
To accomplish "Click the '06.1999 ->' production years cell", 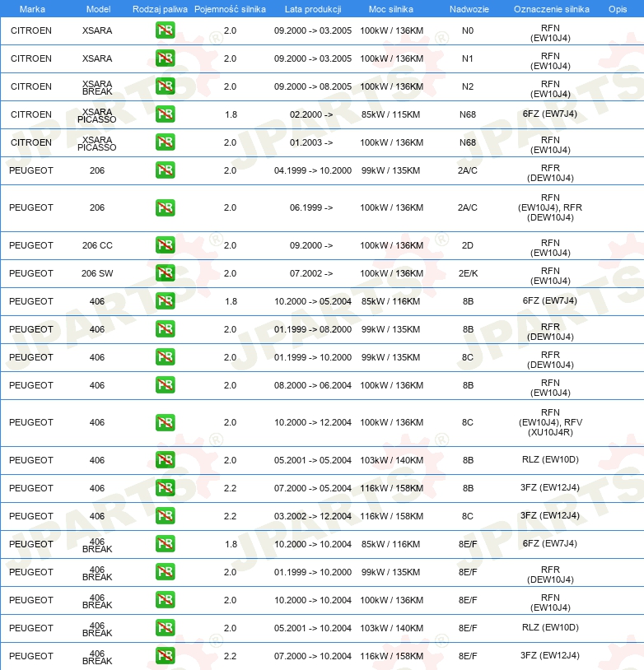I will [311, 207].
